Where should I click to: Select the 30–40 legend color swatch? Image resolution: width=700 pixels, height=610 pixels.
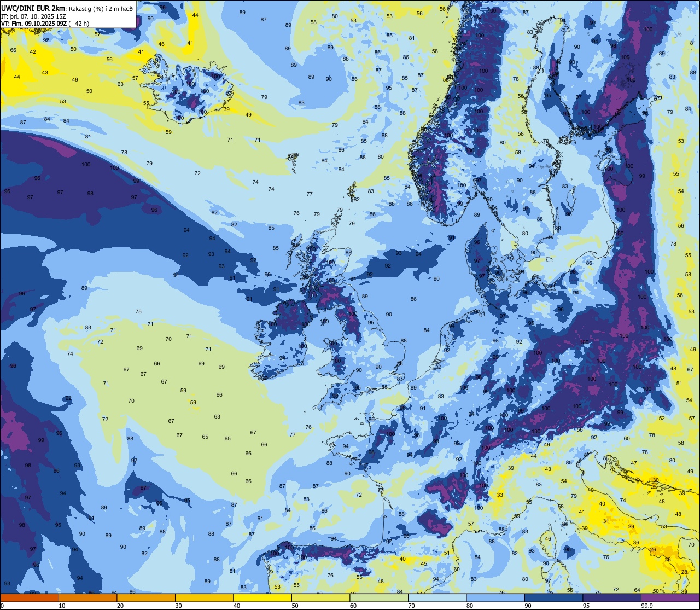(204, 598)
